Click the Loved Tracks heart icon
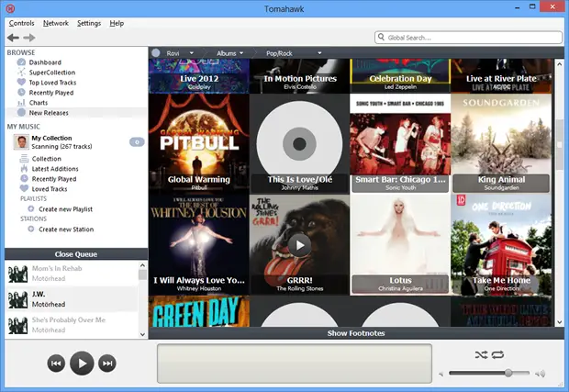The width and height of the screenshot is (569, 392). 24,189
